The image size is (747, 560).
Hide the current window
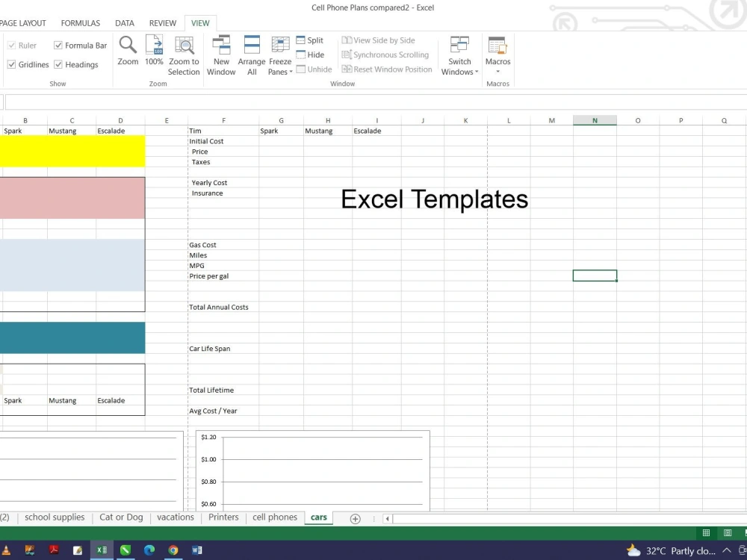311,54
